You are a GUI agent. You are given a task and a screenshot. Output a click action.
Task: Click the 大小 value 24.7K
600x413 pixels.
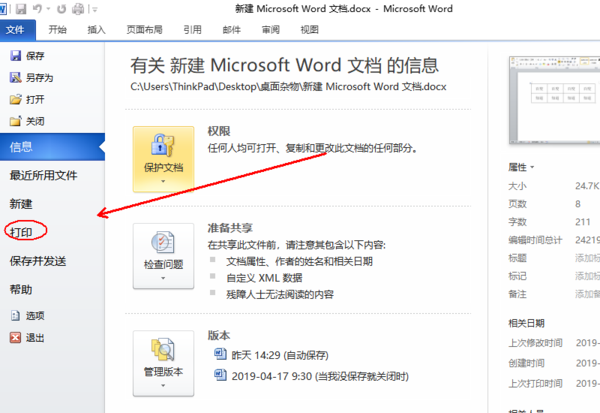[587, 186]
